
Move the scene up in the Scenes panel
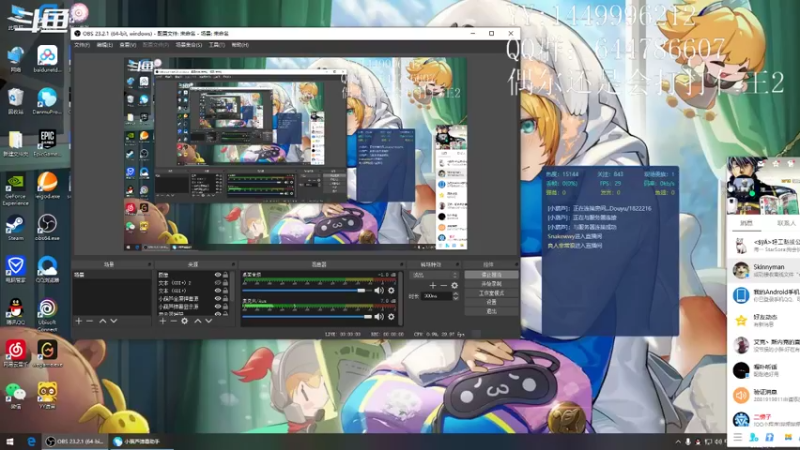tap(103, 321)
